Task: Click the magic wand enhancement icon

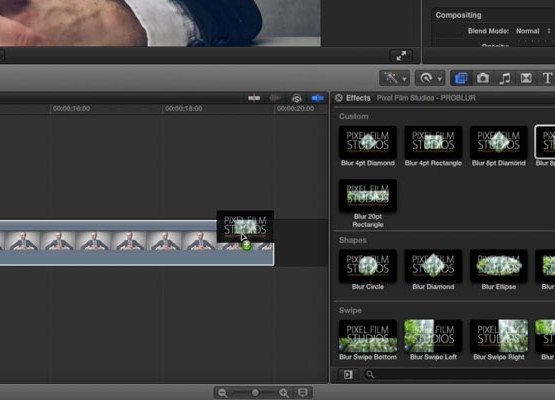Action: tap(391, 78)
